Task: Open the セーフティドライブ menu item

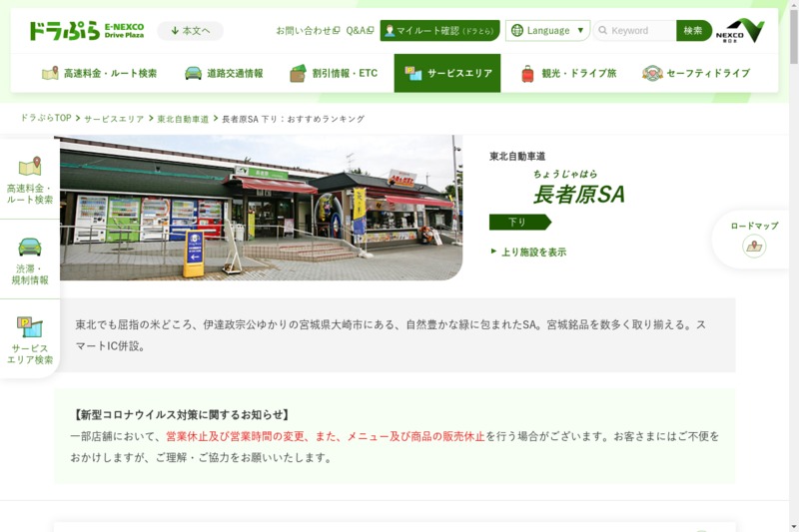Action: [695, 74]
